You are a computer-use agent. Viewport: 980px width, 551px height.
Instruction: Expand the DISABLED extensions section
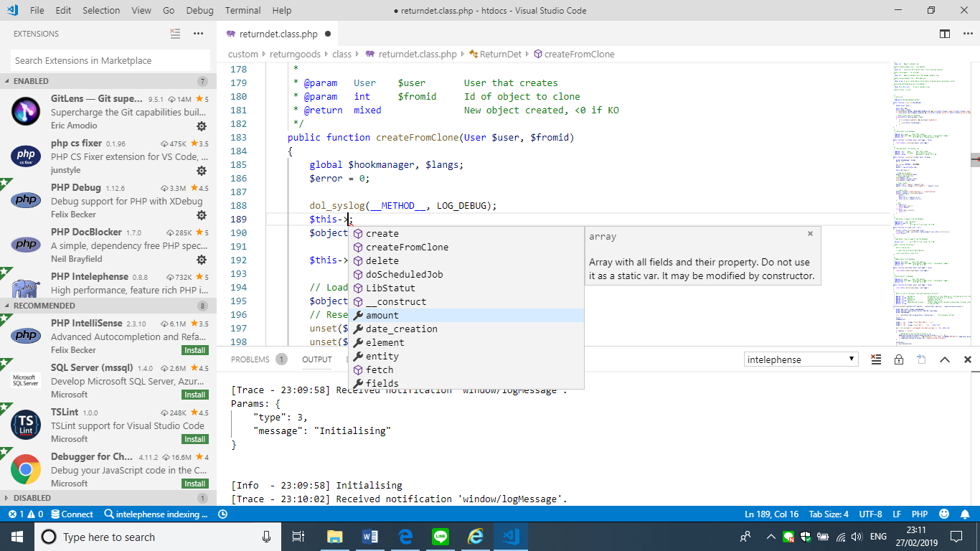coord(108,498)
